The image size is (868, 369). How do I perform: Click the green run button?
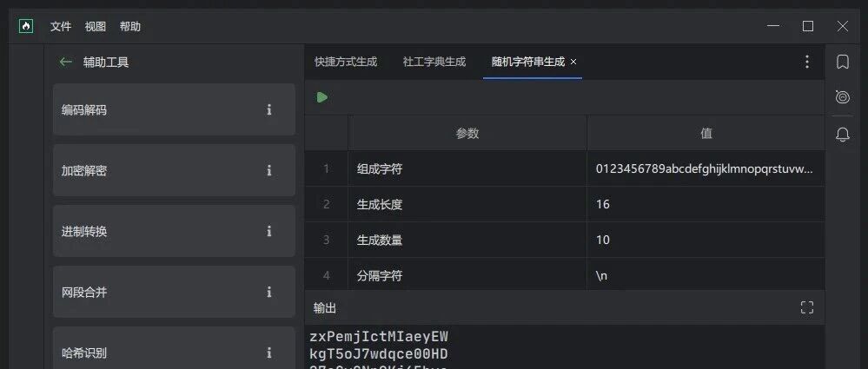(x=322, y=97)
